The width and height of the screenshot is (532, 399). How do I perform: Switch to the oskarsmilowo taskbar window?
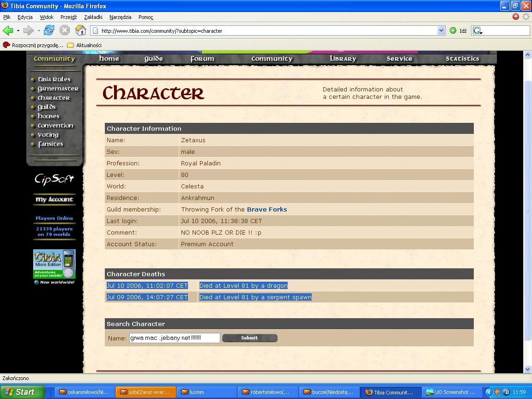(x=85, y=392)
